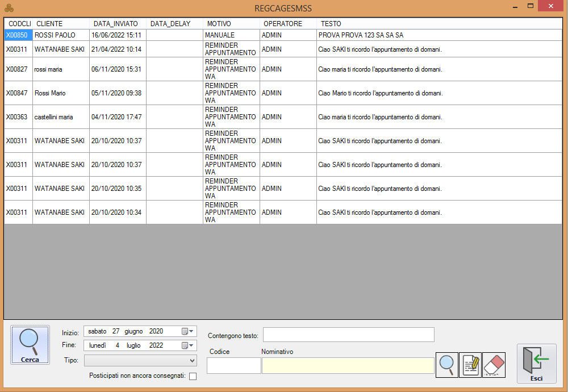Select the ROSSI PAOLO row
The image size is (568, 392).
(55, 35)
